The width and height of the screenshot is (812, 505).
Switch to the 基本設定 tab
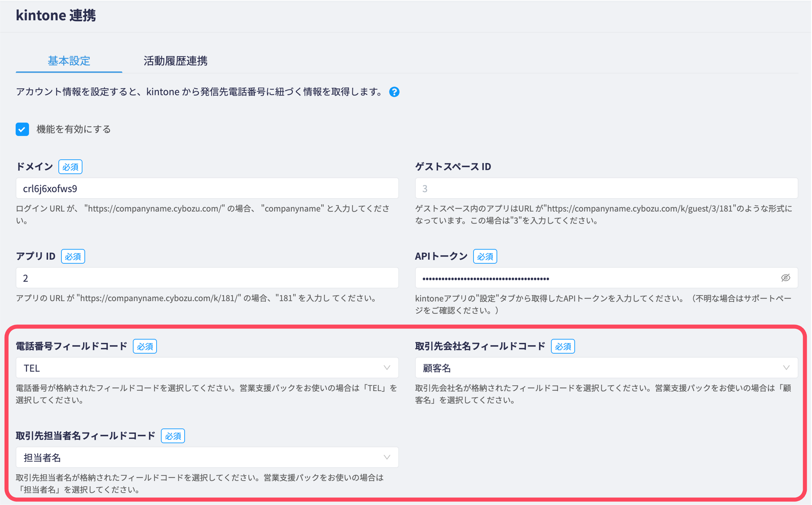tap(69, 61)
